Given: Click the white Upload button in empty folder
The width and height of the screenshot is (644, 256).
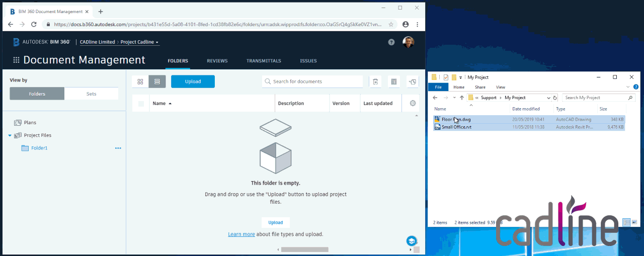Looking at the screenshot, I should (275, 222).
